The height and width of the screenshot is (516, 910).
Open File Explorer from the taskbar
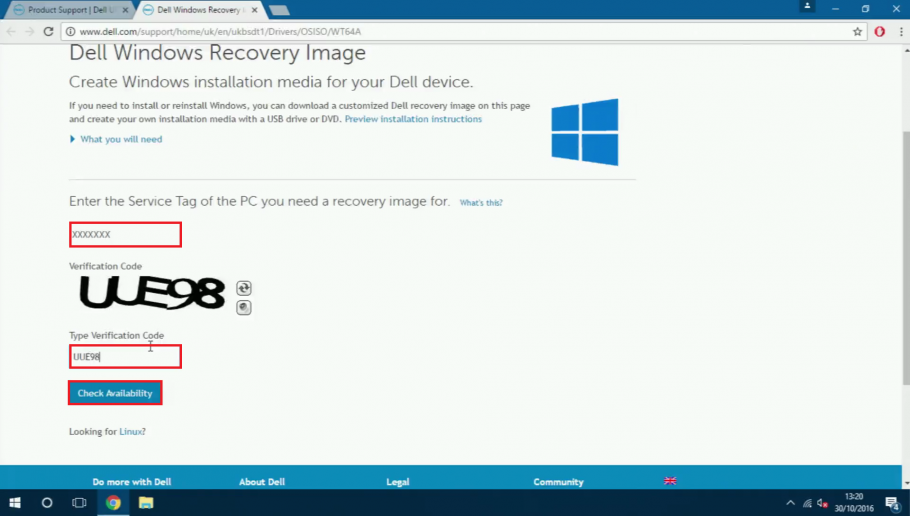[146, 503]
